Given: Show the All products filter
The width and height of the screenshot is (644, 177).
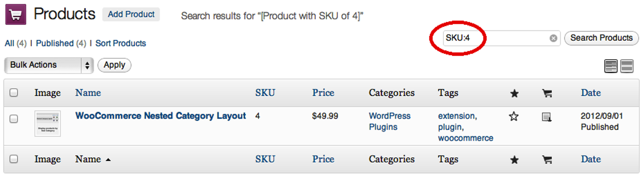Looking at the screenshot, I should coord(9,43).
